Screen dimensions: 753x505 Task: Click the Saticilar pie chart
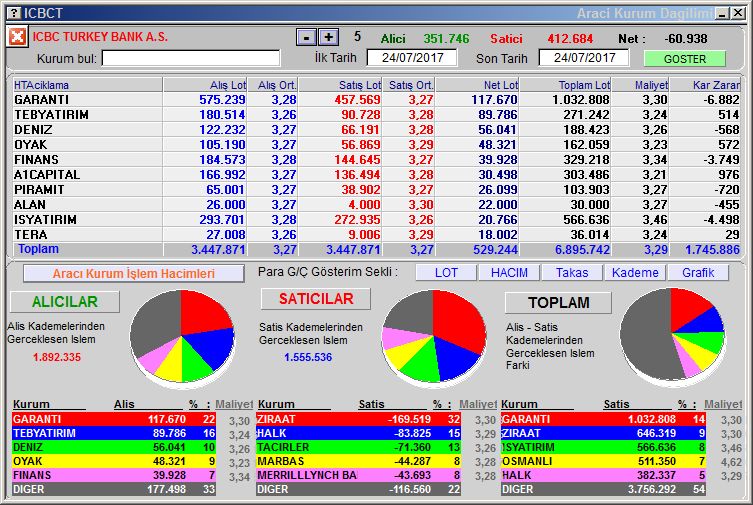(x=434, y=337)
